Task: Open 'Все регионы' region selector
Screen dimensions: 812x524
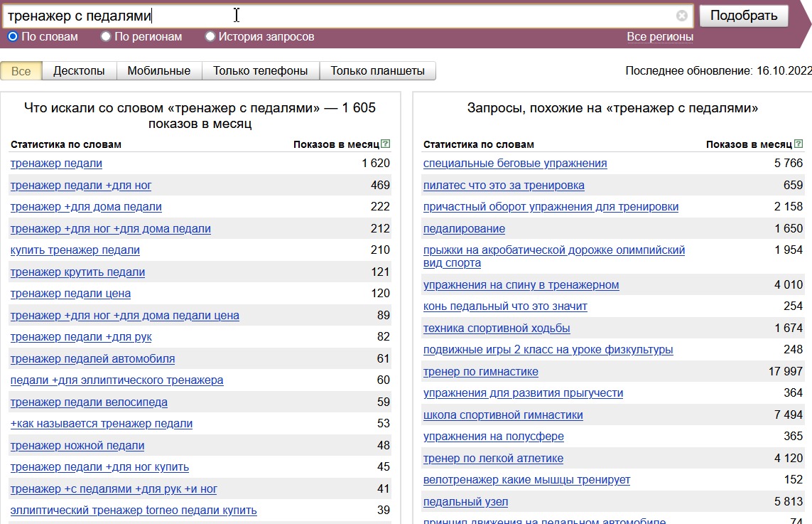Action: click(x=659, y=37)
